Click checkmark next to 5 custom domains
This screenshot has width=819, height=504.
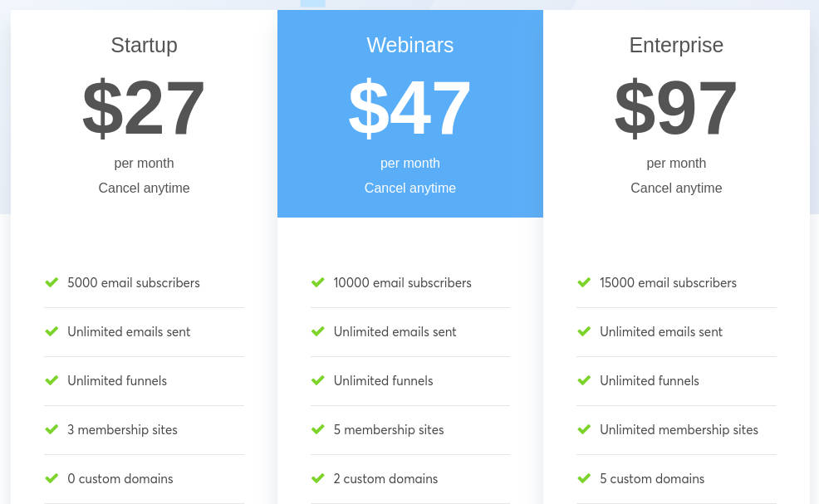pos(584,478)
